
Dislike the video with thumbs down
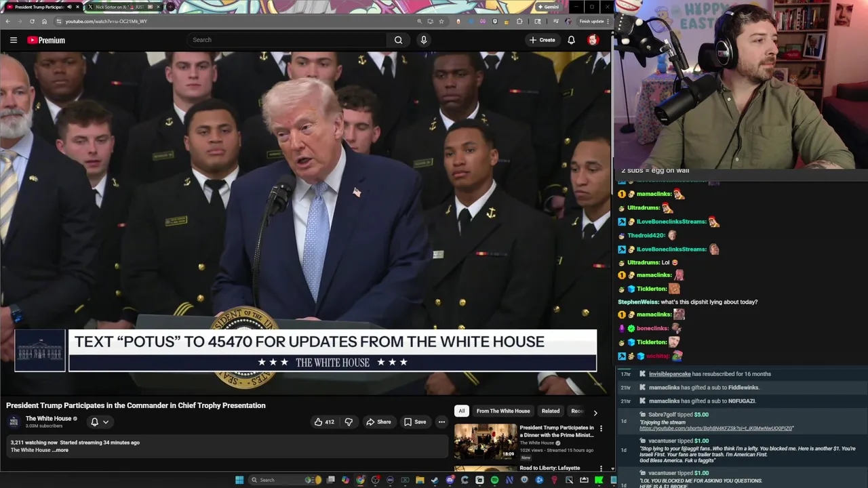click(349, 422)
